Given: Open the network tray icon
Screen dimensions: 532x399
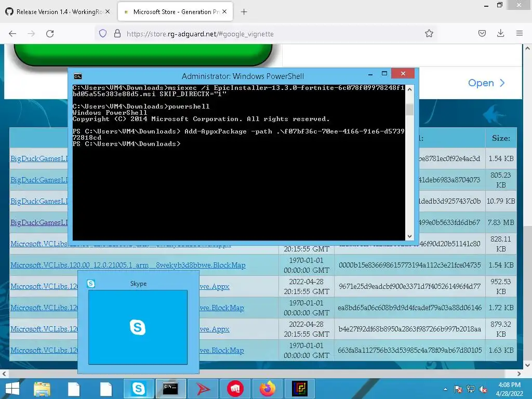Looking at the screenshot, I should [x=471, y=389].
